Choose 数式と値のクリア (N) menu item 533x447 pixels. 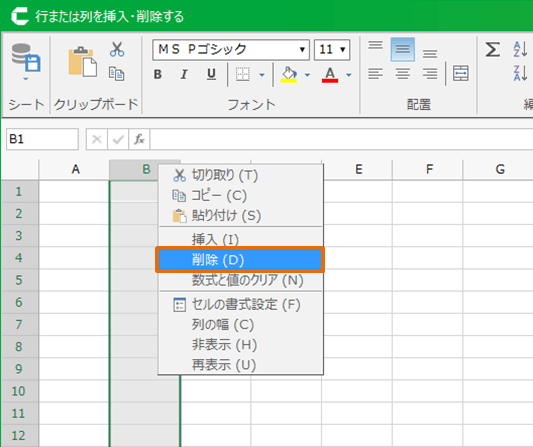pyautogui.click(x=241, y=280)
